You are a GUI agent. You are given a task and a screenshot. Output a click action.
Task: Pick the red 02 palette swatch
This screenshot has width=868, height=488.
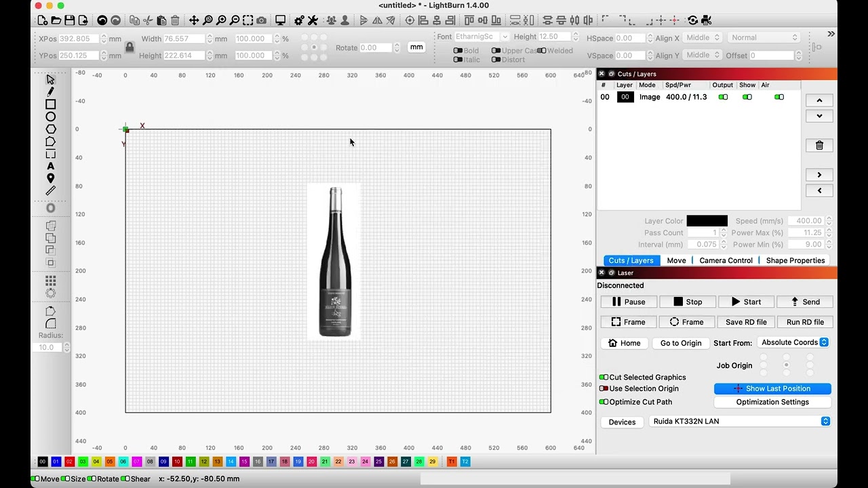coord(69,462)
